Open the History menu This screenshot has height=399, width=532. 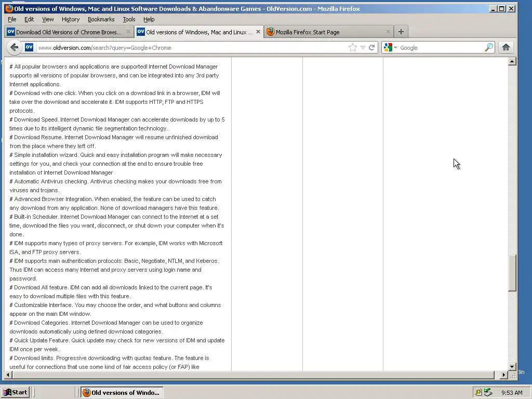click(x=71, y=19)
